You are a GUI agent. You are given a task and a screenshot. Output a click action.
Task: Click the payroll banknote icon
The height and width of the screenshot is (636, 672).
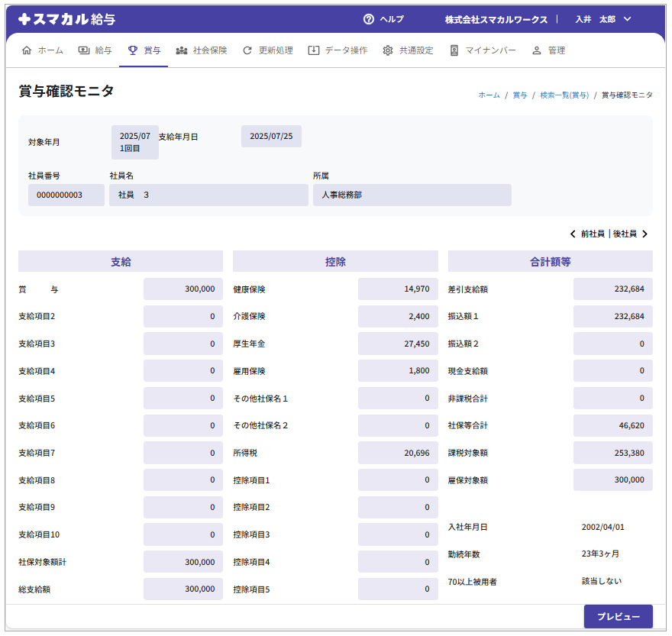click(84, 50)
